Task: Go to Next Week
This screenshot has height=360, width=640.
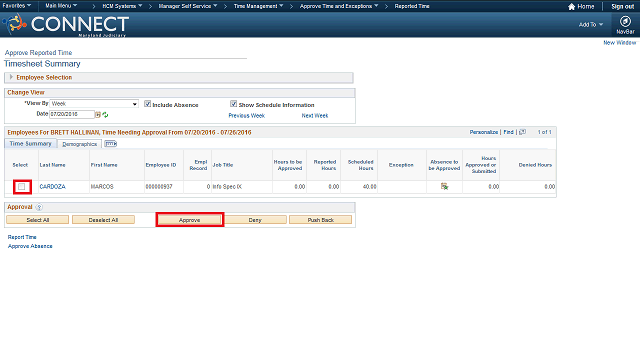Action: tap(315, 116)
